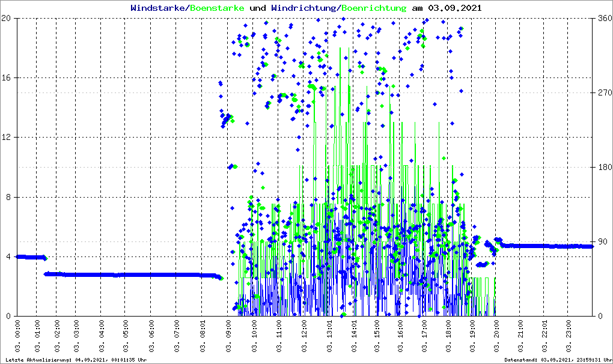This screenshot has width=613, height=364.
Task: Click the '360' label on right axis
Action: [x=604, y=19]
